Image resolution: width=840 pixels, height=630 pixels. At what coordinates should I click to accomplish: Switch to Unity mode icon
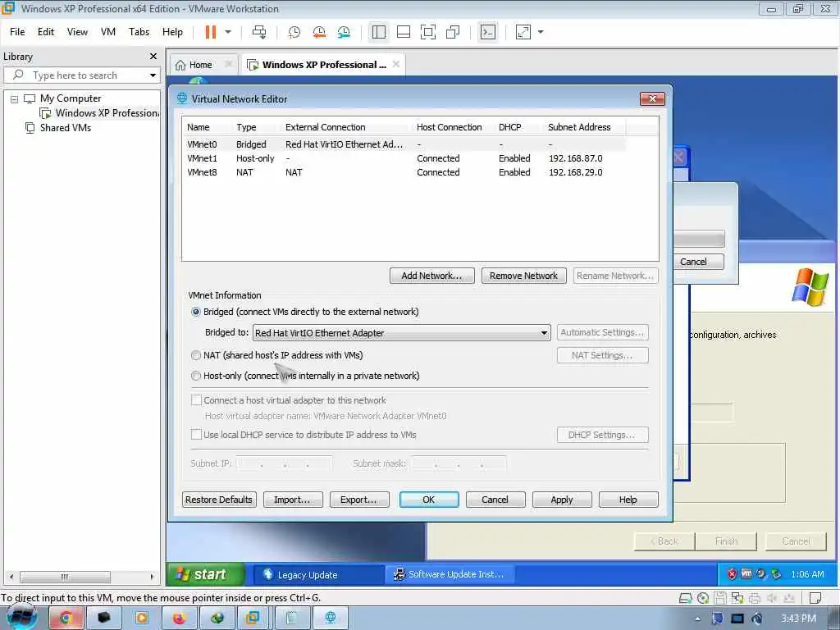pos(453,32)
